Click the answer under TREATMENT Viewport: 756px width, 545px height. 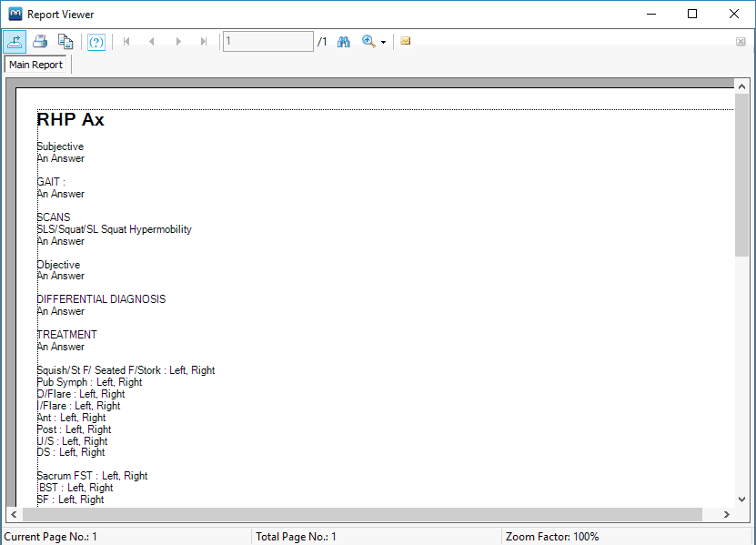(x=61, y=347)
